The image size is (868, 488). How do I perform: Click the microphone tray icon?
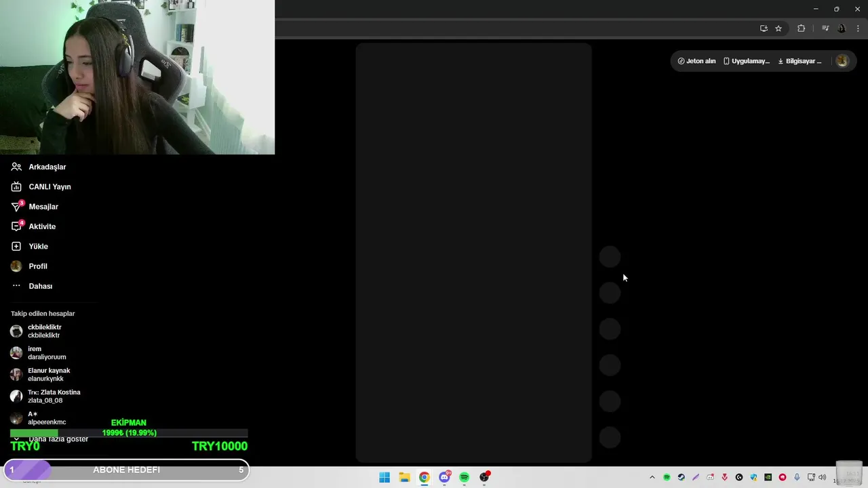pos(797,477)
